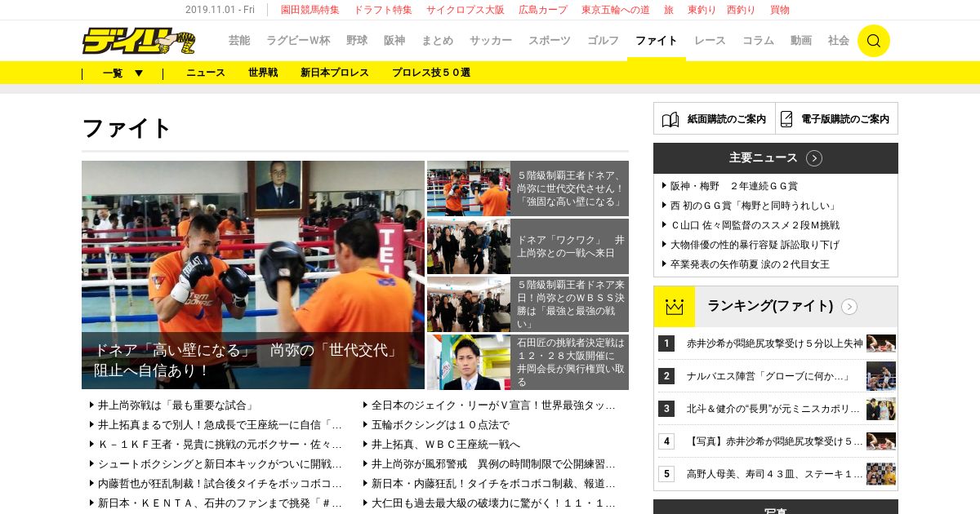Go to the 社会 tab
The image size is (980, 514).
point(839,40)
